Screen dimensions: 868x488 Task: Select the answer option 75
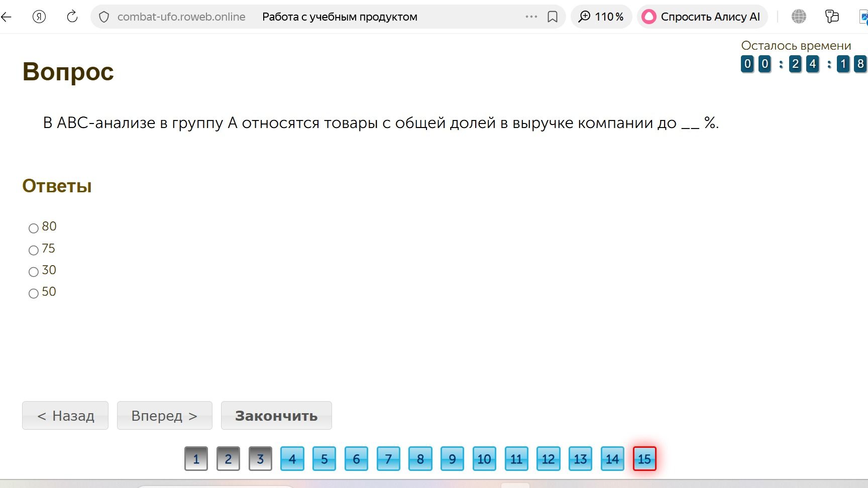click(x=34, y=250)
